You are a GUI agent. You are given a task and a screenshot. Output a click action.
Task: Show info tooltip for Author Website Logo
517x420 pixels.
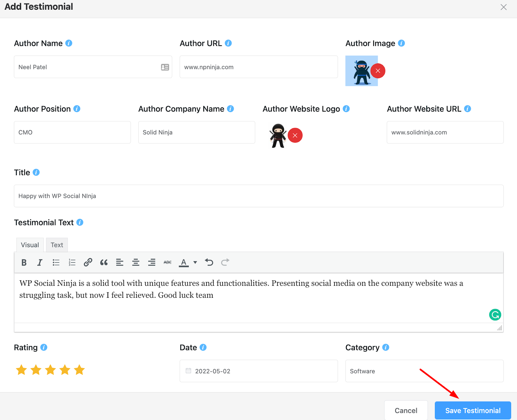pos(346,109)
